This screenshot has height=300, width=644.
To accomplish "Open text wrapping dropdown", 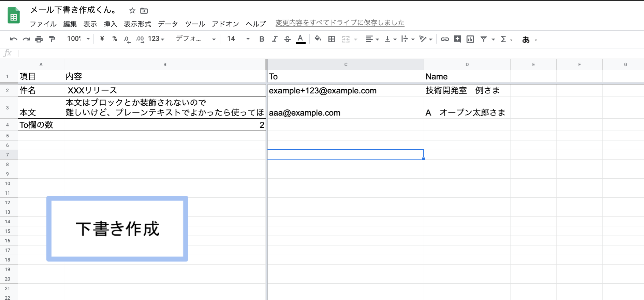I will click(x=408, y=39).
